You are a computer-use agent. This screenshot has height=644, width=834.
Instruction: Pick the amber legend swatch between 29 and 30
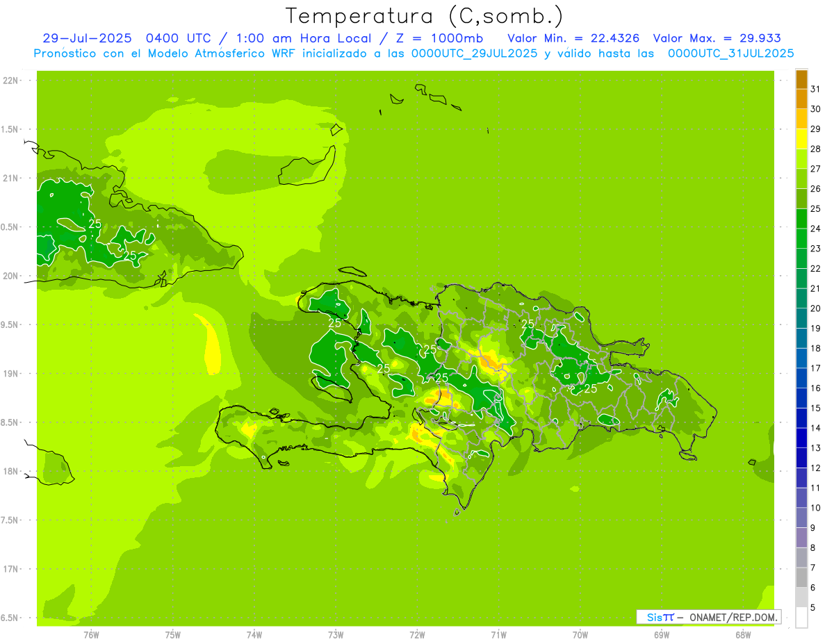801,119
